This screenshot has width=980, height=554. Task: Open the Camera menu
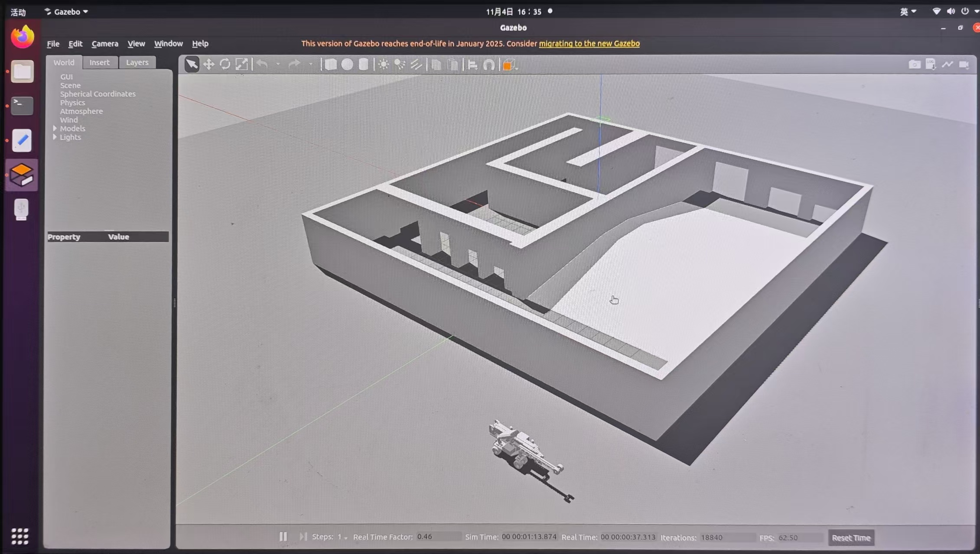click(x=104, y=44)
